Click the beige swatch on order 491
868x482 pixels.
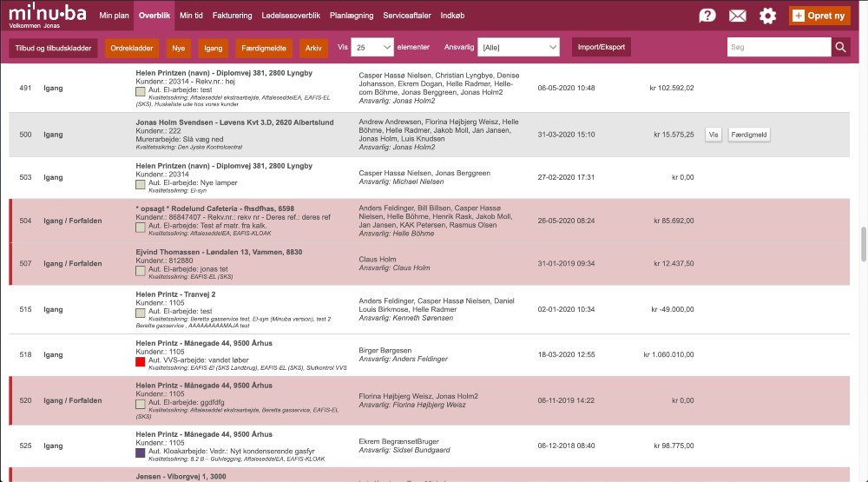click(x=141, y=90)
